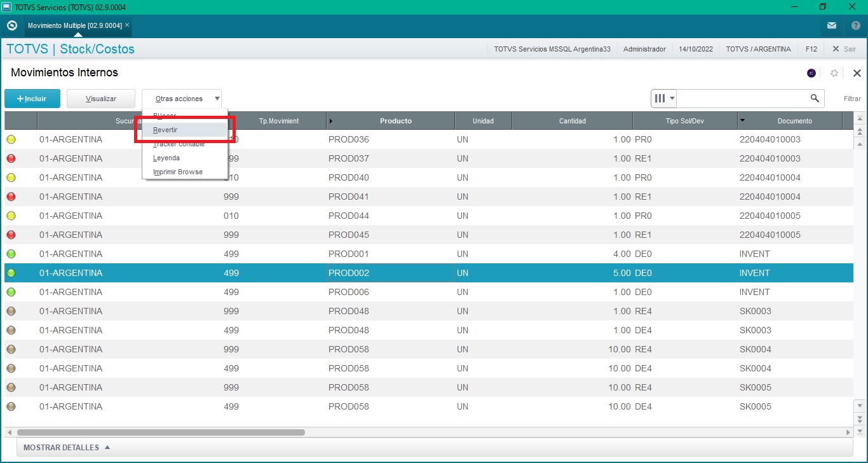Screen dimensions: 868x463
Task: Click the Documento column sort arrow
Action: click(742, 121)
